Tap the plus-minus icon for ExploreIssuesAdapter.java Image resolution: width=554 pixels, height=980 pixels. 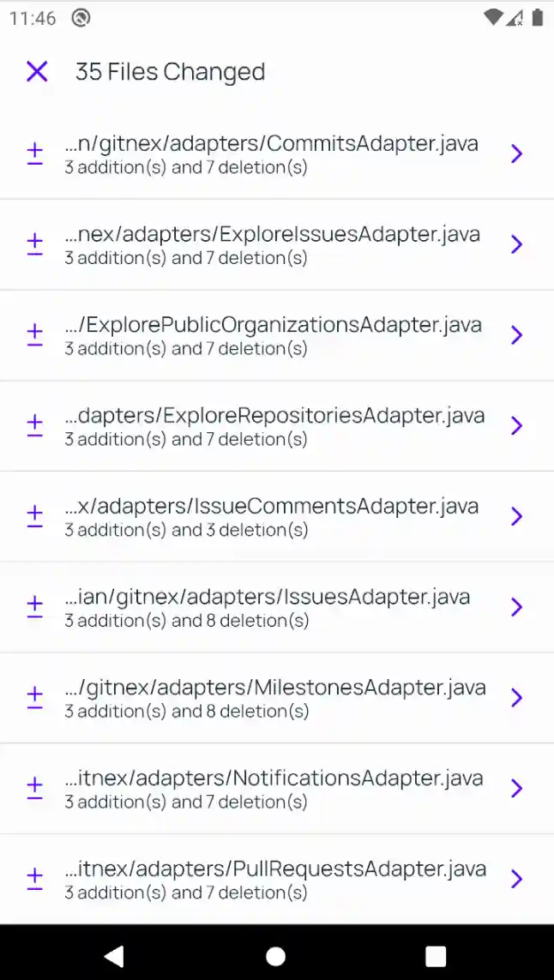coord(34,245)
